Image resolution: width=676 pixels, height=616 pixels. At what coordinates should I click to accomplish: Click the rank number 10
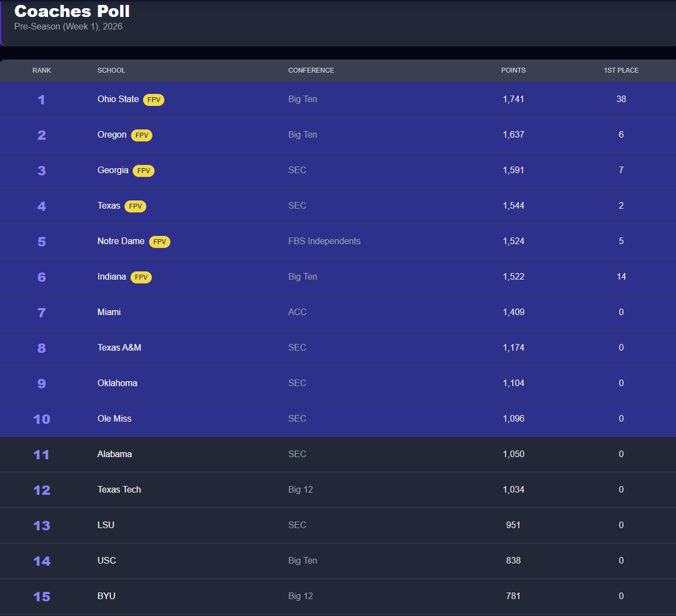[x=41, y=419]
